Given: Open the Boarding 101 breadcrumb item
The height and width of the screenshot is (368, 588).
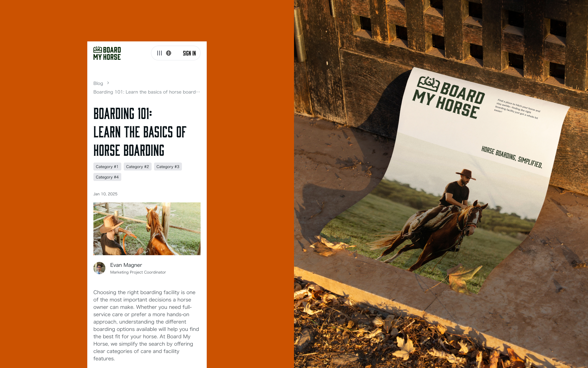Looking at the screenshot, I should (x=147, y=92).
